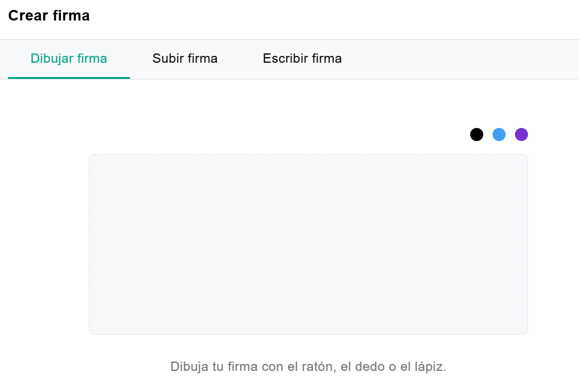Viewport: 579px width, 392px height.
Task: Open the type signature tab
Action: (x=302, y=59)
